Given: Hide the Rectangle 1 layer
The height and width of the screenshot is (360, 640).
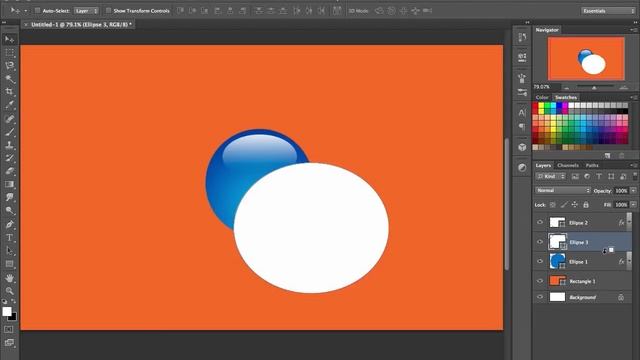Looking at the screenshot, I should pos(540,281).
